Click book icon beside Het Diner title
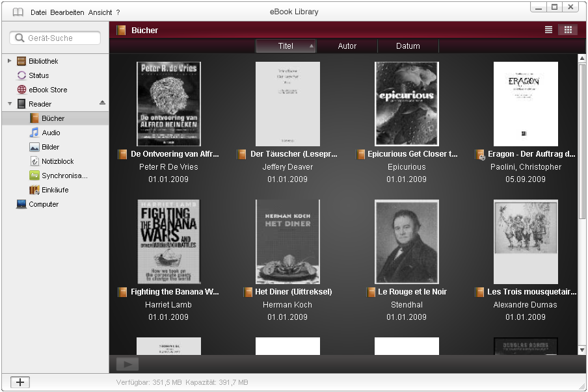 point(248,292)
